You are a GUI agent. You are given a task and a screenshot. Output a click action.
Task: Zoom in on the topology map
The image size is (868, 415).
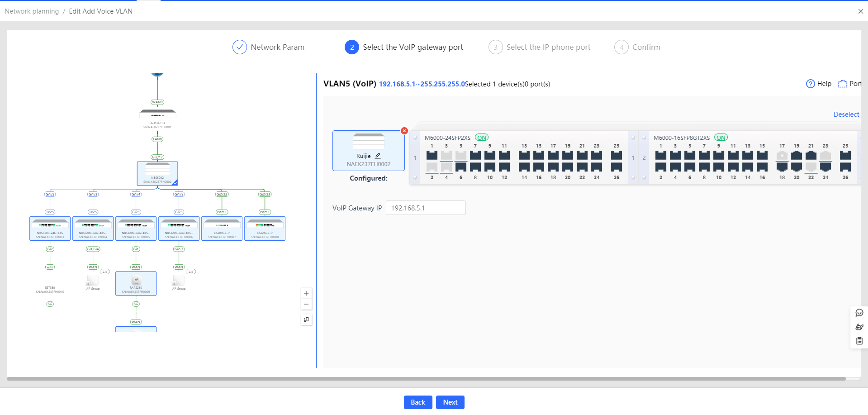point(306,293)
